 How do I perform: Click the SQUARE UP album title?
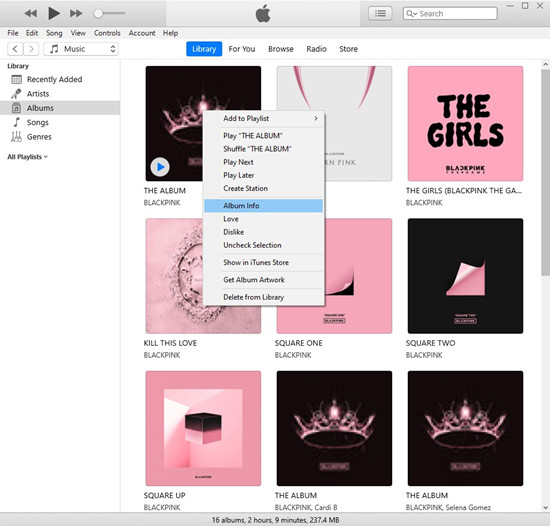coord(165,495)
